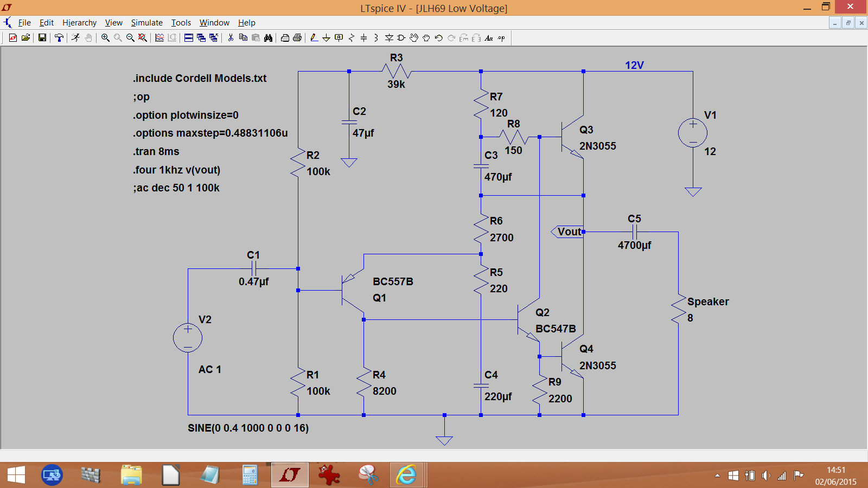Select the Draw Wire pencil tool
The height and width of the screenshot is (488, 868).
point(314,38)
